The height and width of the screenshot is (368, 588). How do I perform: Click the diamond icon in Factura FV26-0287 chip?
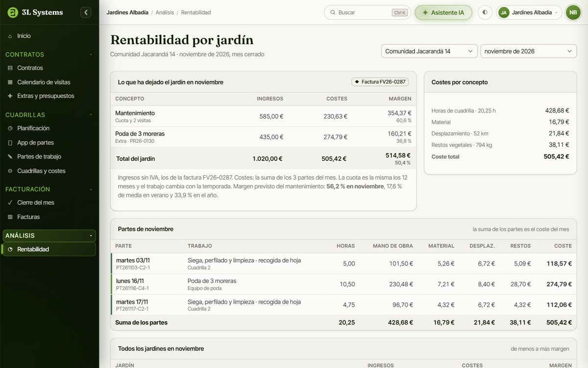click(x=357, y=82)
